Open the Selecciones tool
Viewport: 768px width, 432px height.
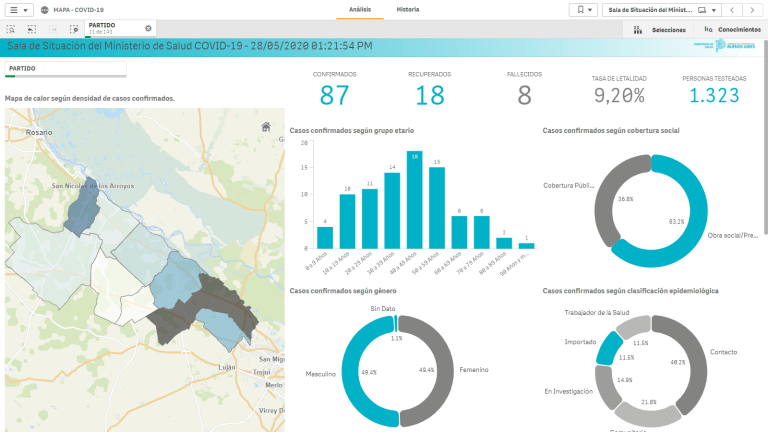coord(661,30)
